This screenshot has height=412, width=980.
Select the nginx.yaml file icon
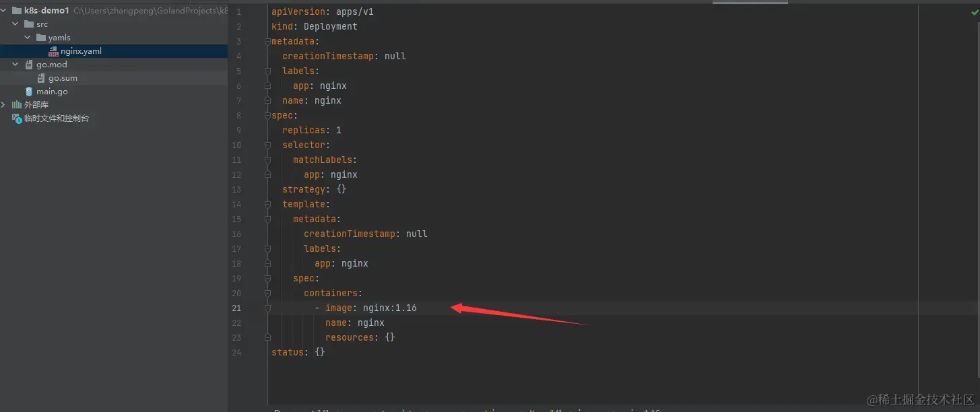54,51
